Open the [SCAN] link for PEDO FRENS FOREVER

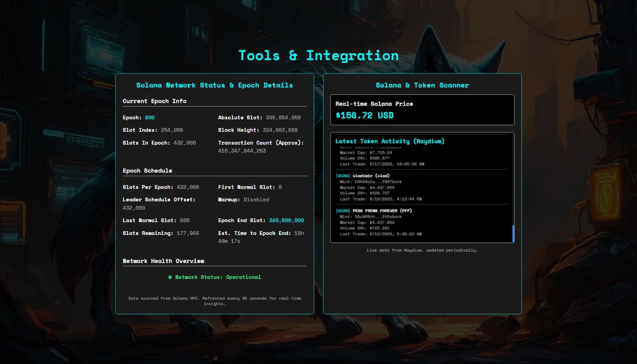point(343,211)
